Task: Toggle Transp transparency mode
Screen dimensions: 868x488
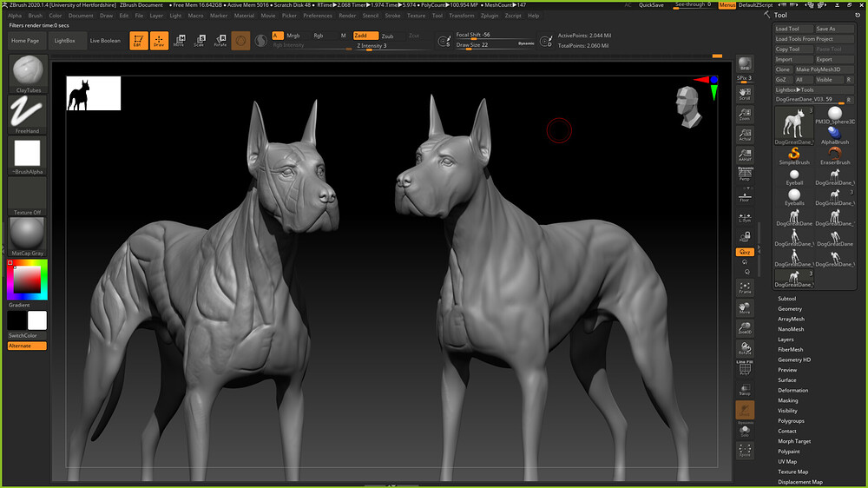Action: [x=745, y=389]
